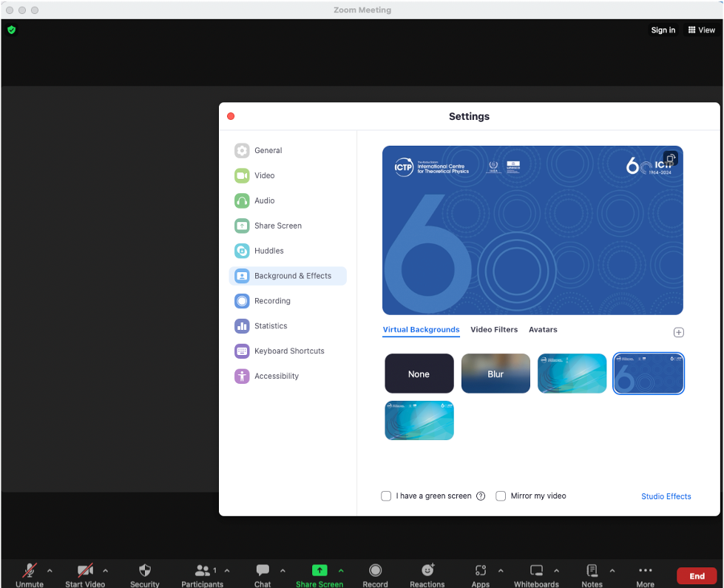Click the Security shield icon
724x588 pixels.
145,570
